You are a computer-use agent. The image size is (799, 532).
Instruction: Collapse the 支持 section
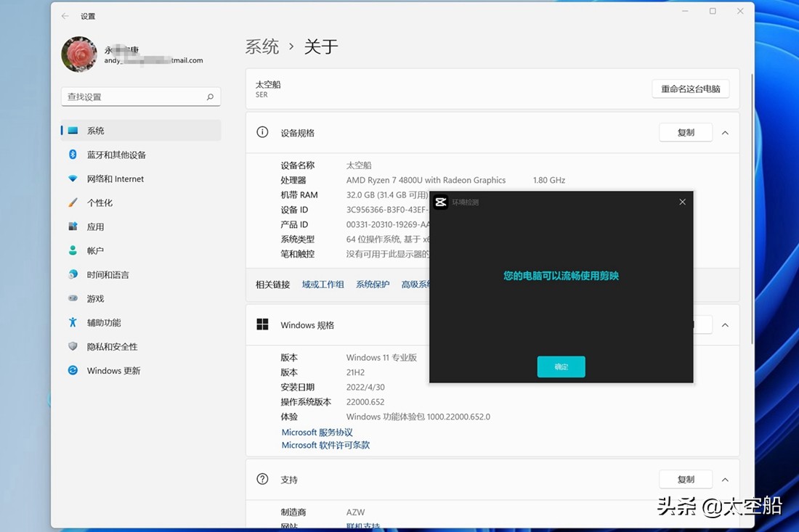(x=725, y=479)
